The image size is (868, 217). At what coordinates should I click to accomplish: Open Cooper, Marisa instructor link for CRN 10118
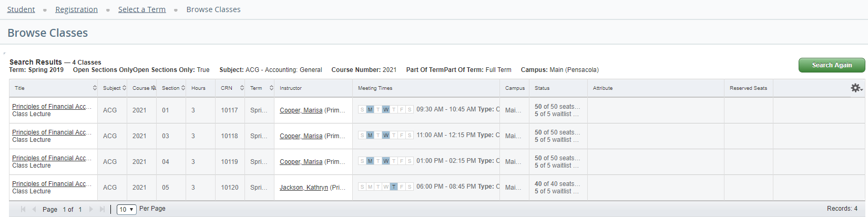point(301,136)
